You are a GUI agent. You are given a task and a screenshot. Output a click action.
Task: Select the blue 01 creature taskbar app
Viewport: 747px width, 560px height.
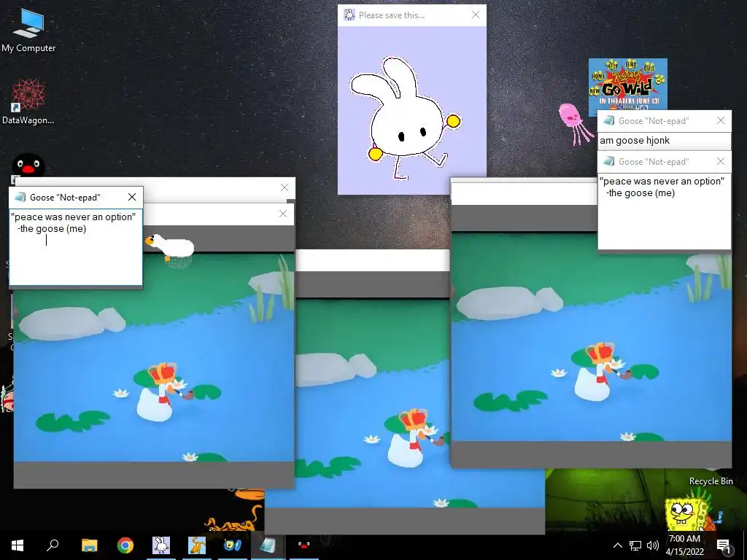tap(233, 545)
